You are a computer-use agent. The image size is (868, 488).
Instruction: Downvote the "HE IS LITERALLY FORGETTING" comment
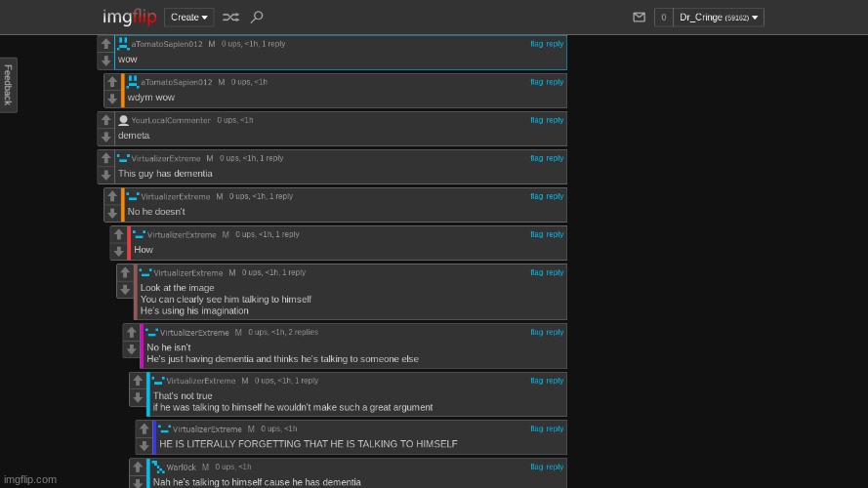[x=144, y=445]
